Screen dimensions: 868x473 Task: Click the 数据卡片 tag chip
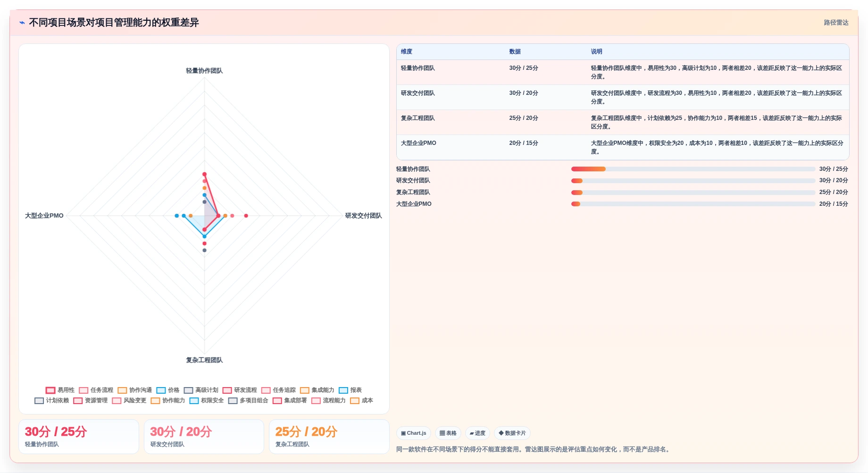tap(512, 433)
